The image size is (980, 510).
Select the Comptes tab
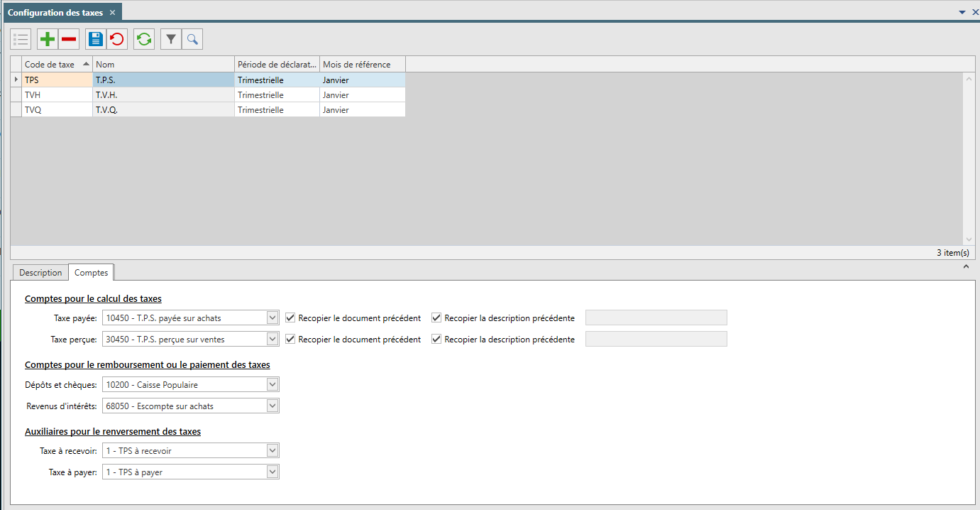point(92,273)
